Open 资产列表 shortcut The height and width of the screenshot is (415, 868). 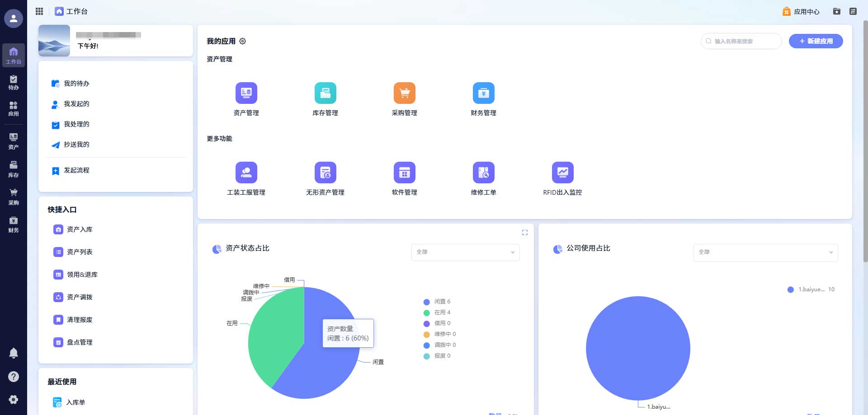[73, 252]
